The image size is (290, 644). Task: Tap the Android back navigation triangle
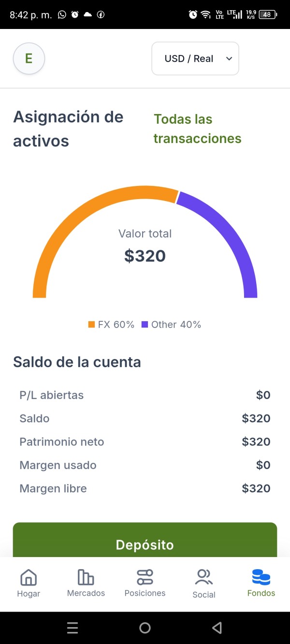(217, 628)
